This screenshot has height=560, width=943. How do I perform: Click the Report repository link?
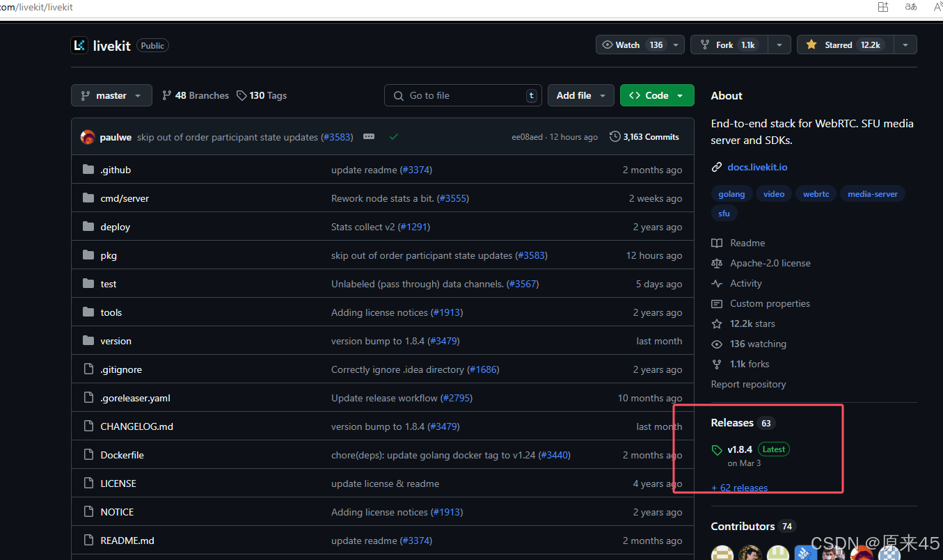coord(748,384)
